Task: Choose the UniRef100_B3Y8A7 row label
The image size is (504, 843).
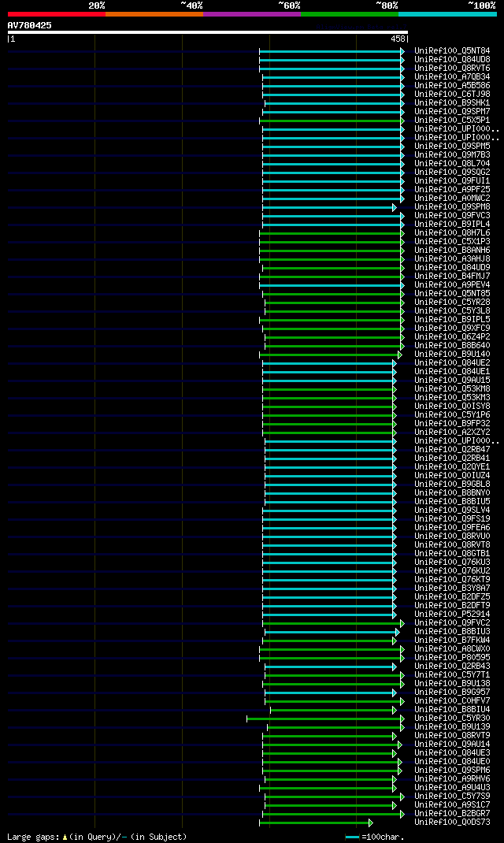Action: [x=452, y=589]
